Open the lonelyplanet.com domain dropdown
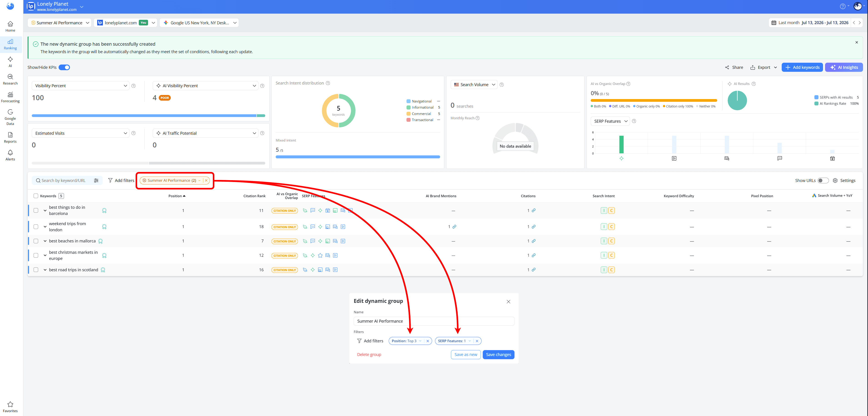The width and height of the screenshot is (868, 416). pyautogui.click(x=126, y=23)
